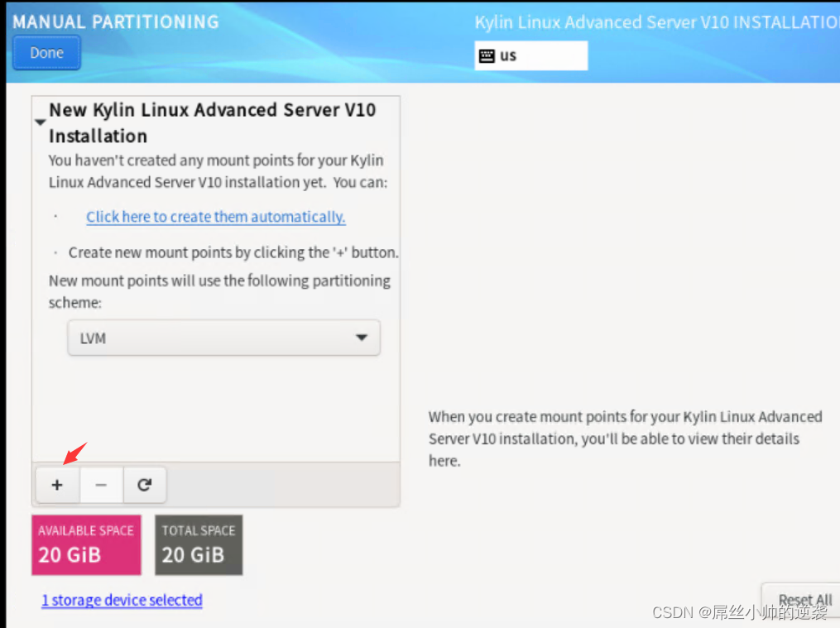Viewport: 840px width, 628px height.
Task: Click the us keyboard layout indicator
Action: 530,55
